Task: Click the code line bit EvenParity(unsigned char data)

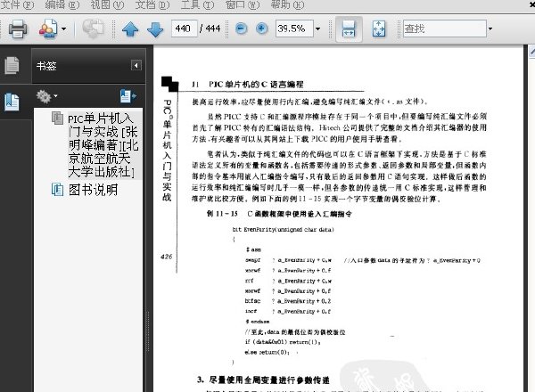Action: (284, 230)
